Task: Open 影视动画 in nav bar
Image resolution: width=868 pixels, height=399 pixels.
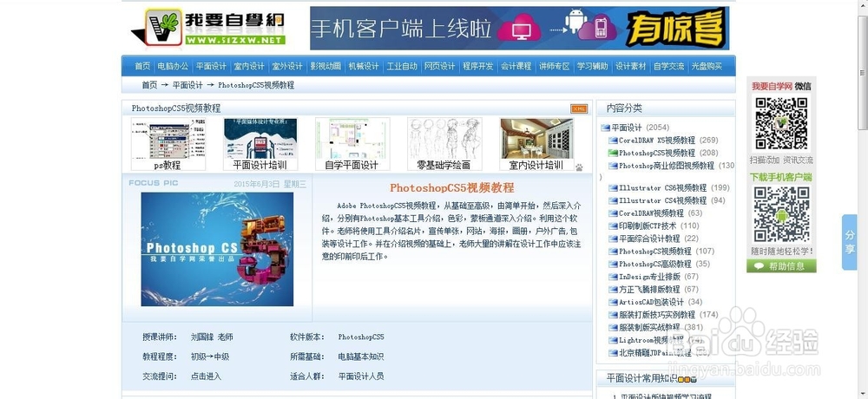Action: [x=325, y=67]
